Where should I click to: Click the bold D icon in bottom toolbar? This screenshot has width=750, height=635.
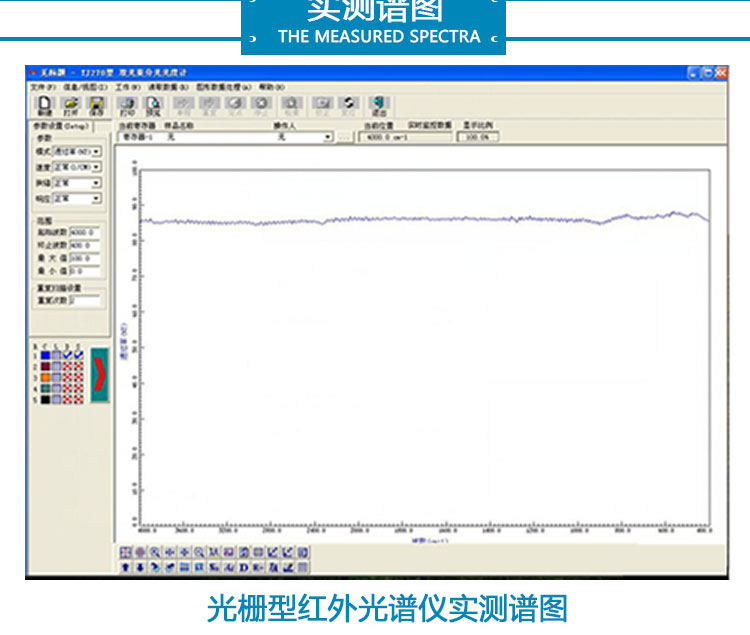244,568
